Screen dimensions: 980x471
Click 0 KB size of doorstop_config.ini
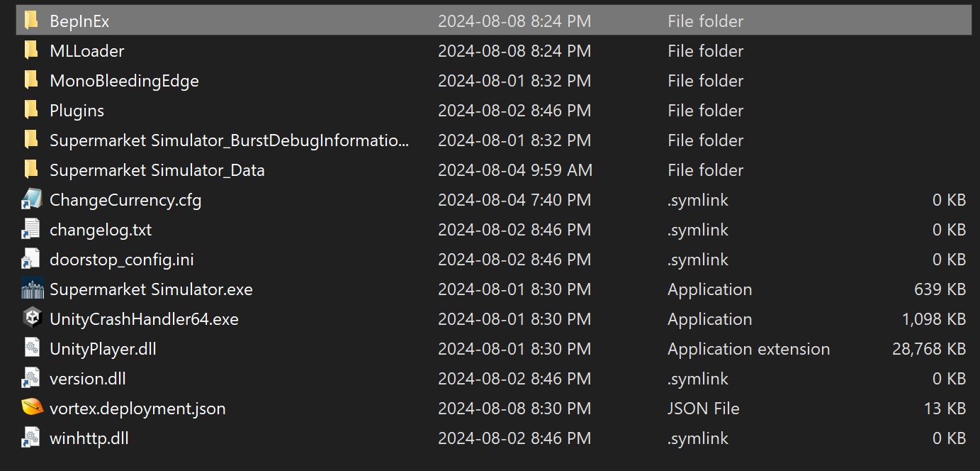950,260
